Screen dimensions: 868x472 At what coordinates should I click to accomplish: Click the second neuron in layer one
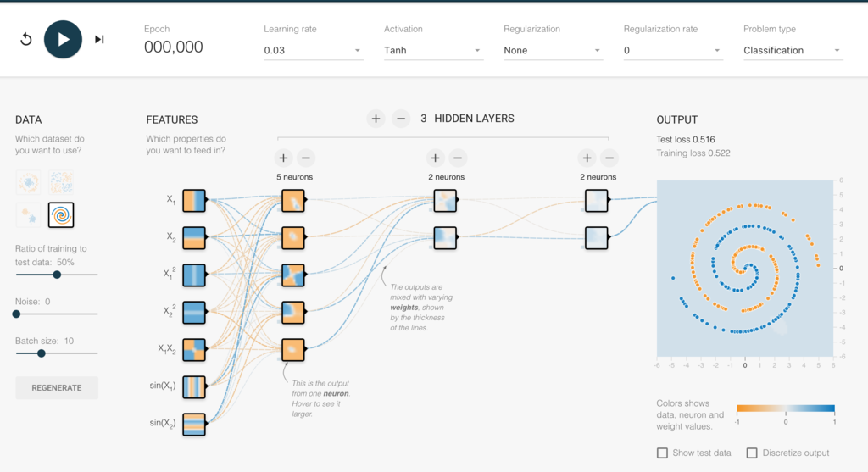tap(292, 238)
